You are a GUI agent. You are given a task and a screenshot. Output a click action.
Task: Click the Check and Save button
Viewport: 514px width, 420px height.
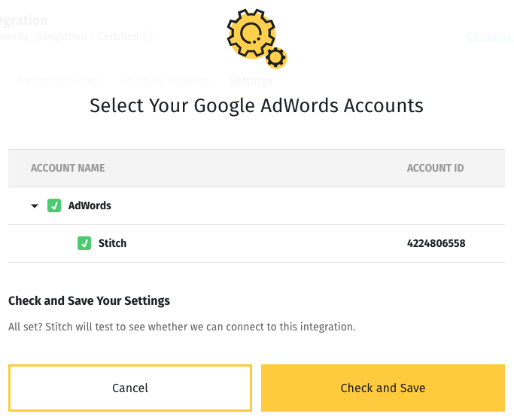[x=383, y=388]
